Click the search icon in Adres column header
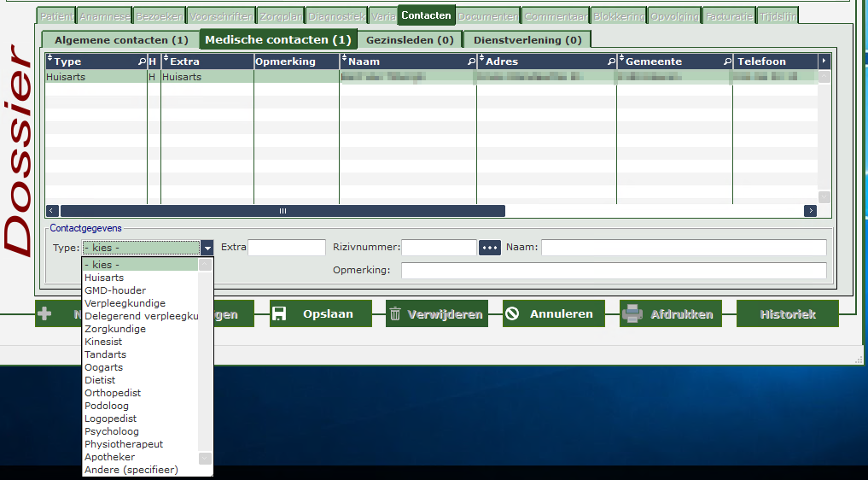 point(611,62)
